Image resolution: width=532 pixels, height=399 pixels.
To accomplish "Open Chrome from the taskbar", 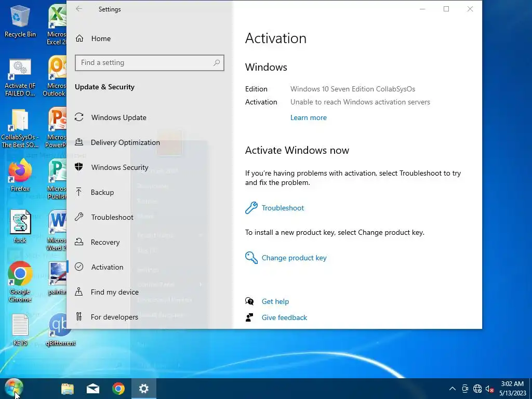I will [118, 389].
